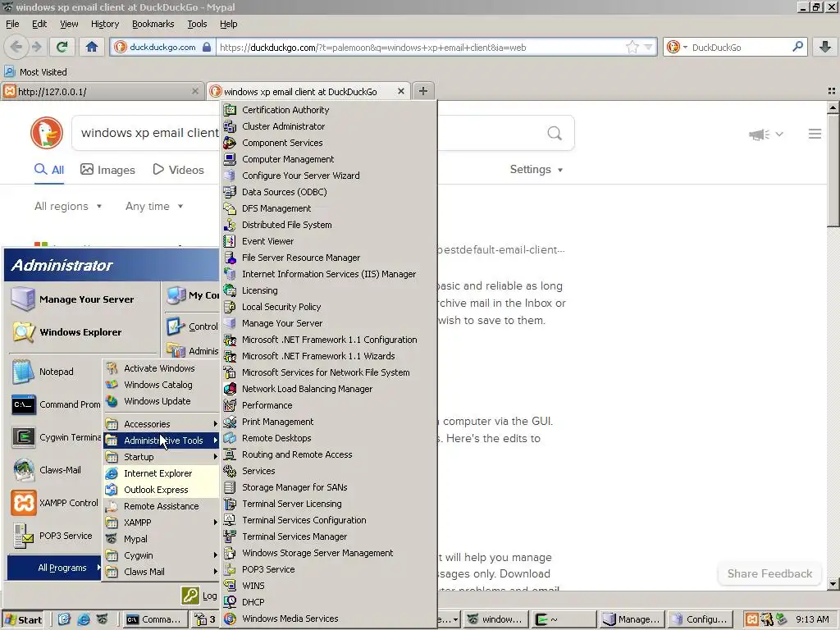
Task: Open the Bookmarks menu
Action: [153, 24]
